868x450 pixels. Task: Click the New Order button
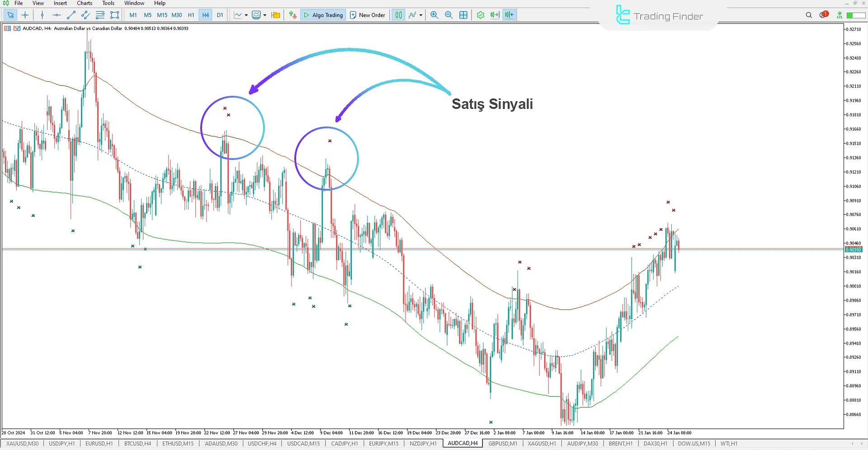[x=368, y=15]
